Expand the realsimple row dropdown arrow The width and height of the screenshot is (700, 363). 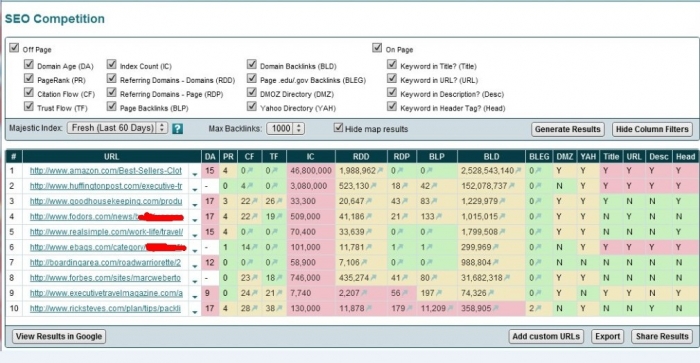point(195,235)
